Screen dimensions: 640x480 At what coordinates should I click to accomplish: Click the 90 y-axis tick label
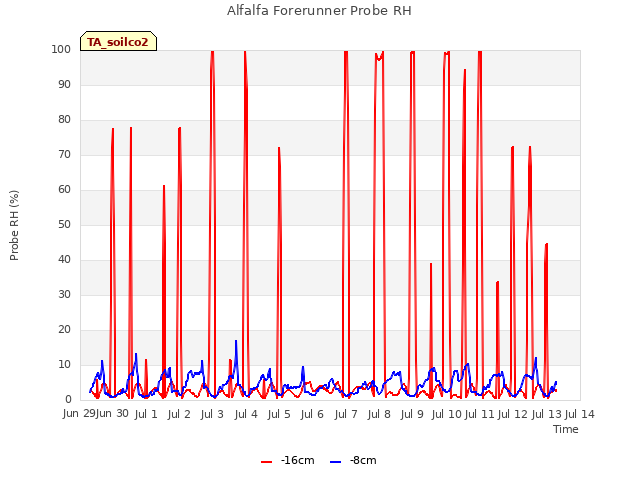pyautogui.click(x=64, y=84)
